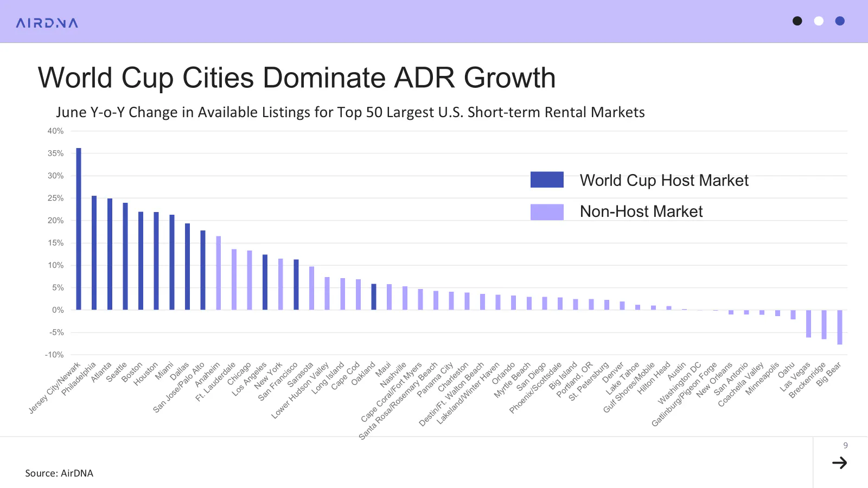This screenshot has width=868, height=488.
Task: Click the 0% y-axis label
Action: click(58, 310)
